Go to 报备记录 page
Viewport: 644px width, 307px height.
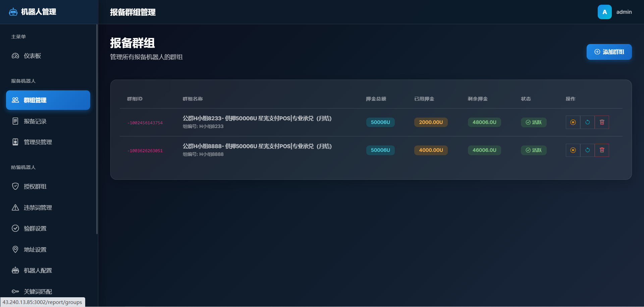point(35,121)
